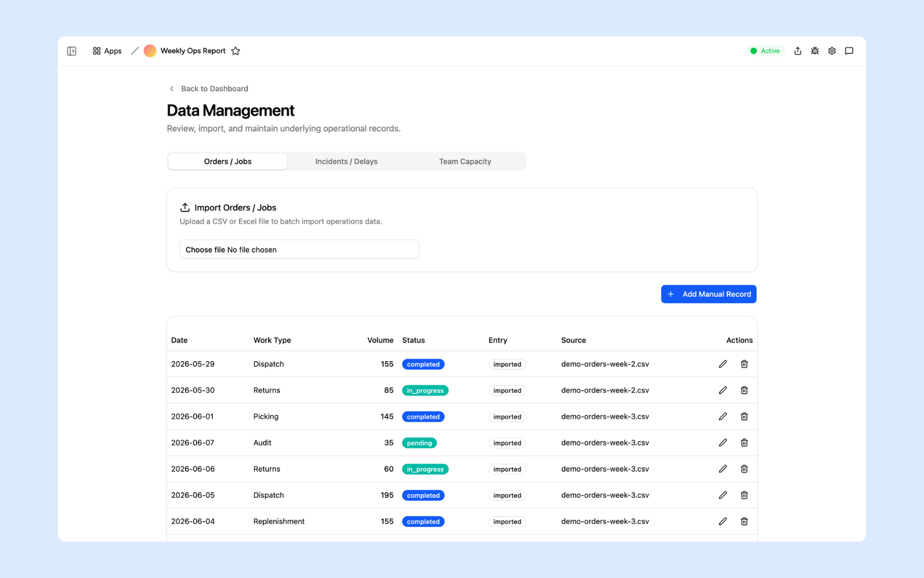Toggle the sidebar panel icon
The image size is (924, 578).
click(x=72, y=51)
